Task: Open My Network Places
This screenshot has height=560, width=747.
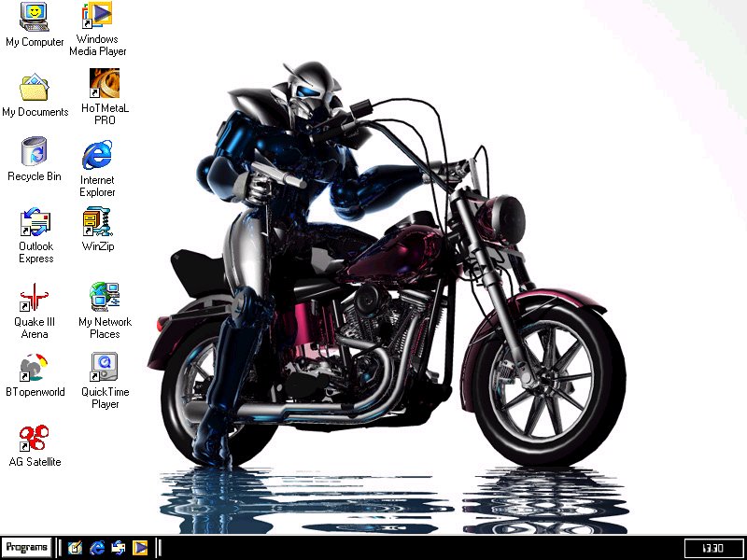Action: point(105,297)
